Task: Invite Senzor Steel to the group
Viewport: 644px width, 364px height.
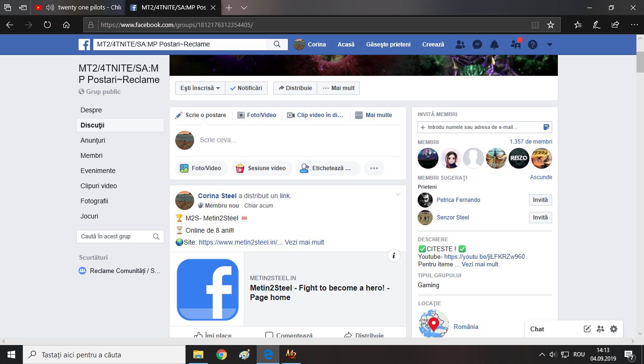Action: point(540,218)
